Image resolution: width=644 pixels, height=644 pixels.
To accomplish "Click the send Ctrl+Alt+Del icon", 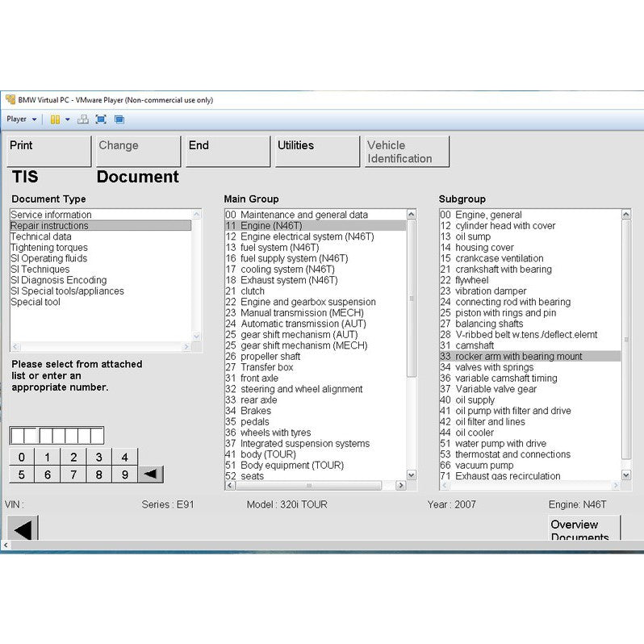I will pos(83,119).
